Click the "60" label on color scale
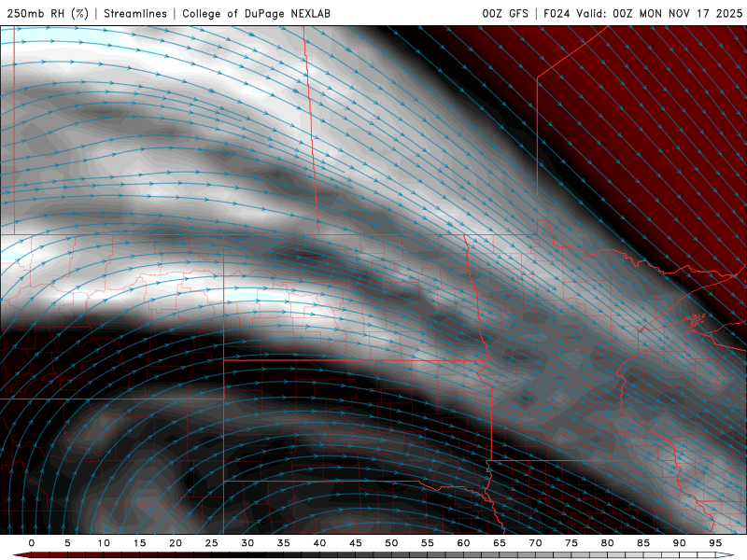Viewport: 747px width, 560px height. click(x=463, y=543)
